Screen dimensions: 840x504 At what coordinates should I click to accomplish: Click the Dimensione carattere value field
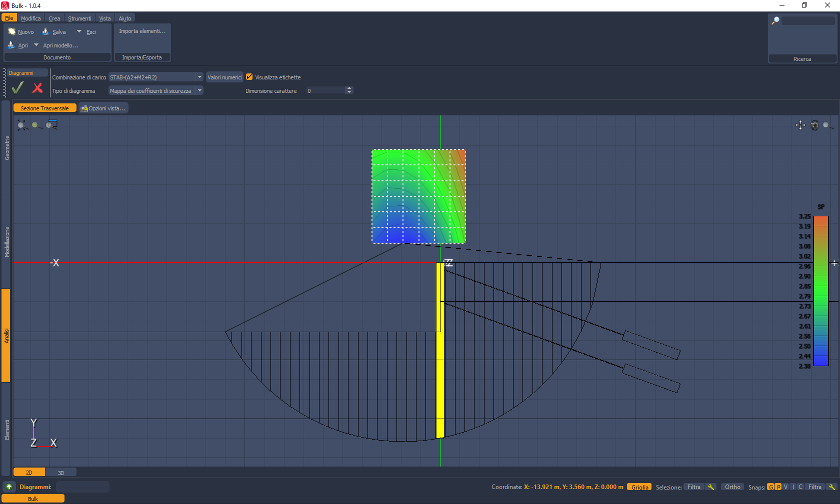click(x=325, y=90)
